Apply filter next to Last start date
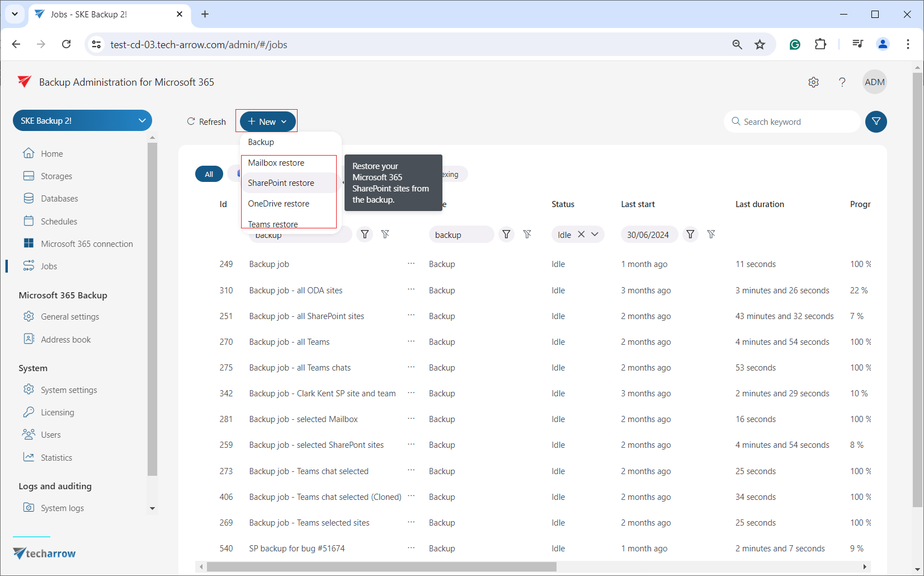Viewport: 924px width, 576px height. click(x=690, y=235)
